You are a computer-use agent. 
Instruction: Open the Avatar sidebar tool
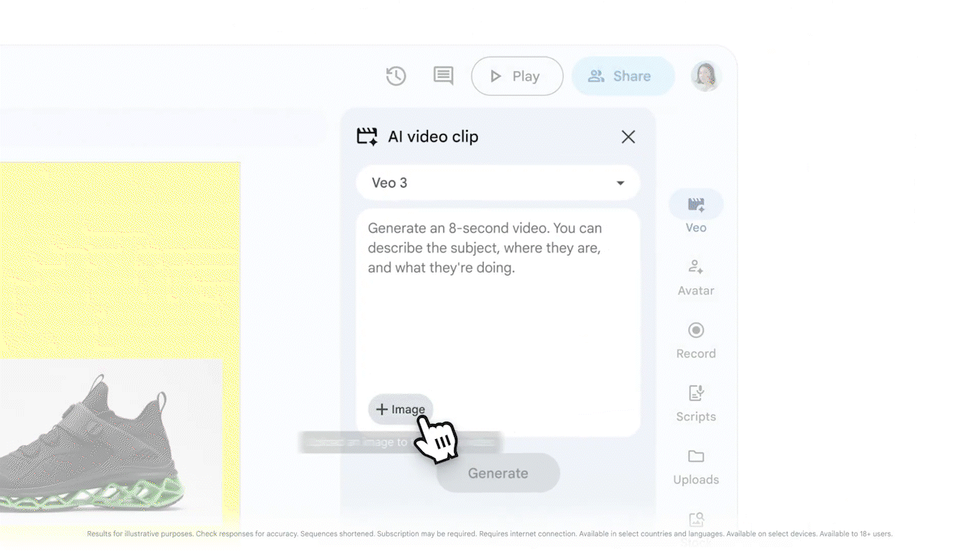click(696, 267)
